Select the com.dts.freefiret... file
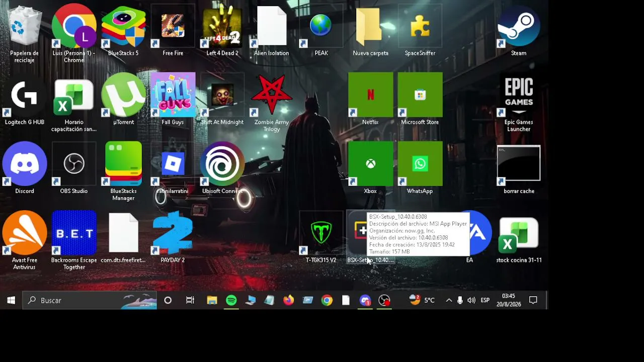The width and height of the screenshot is (644, 362). (123, 237)
